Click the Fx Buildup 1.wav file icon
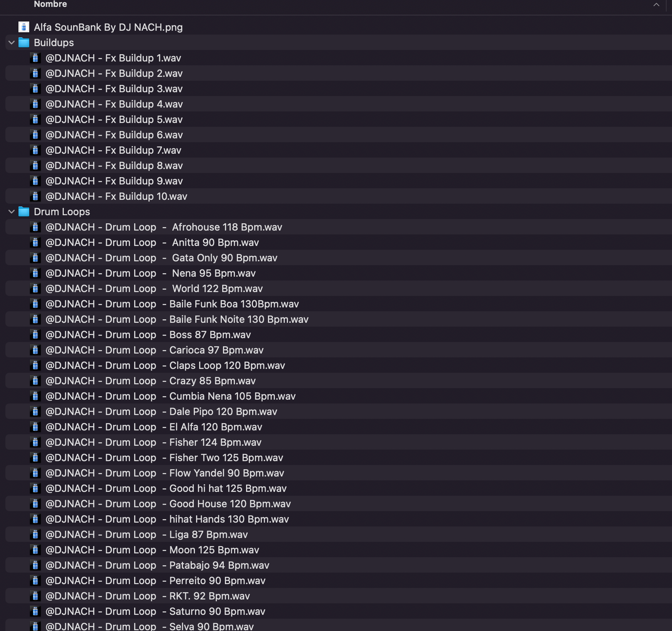Viewport: 672px width, 631px height. pyautogui.click(x=35, y=58)
